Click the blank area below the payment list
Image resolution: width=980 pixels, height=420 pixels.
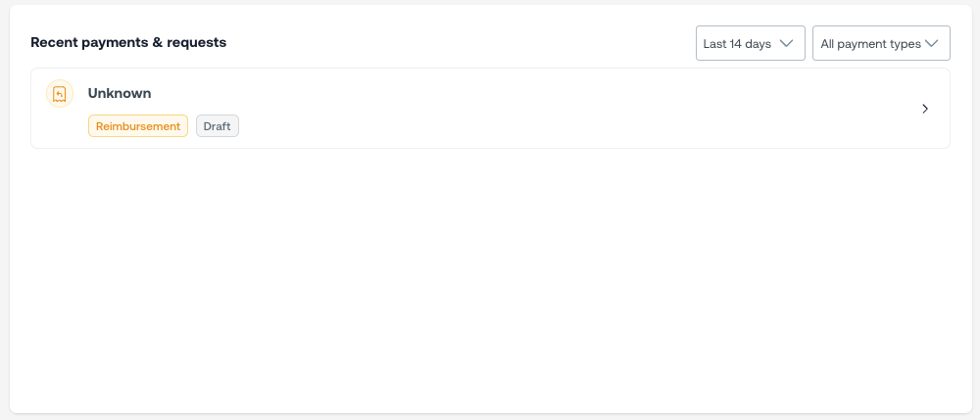[x=490, y=284]
